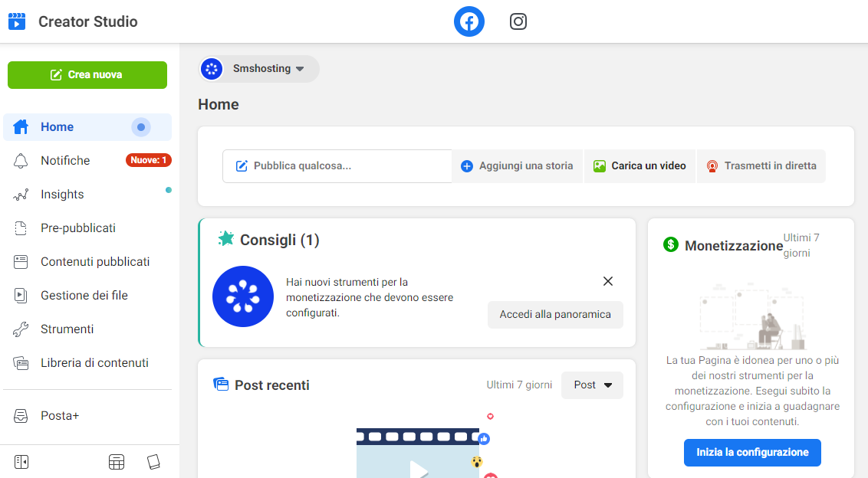This screenshot has height=478, width=868.
Task: Click the Pre-pubblicati clock icon
Action: [22, 228]
